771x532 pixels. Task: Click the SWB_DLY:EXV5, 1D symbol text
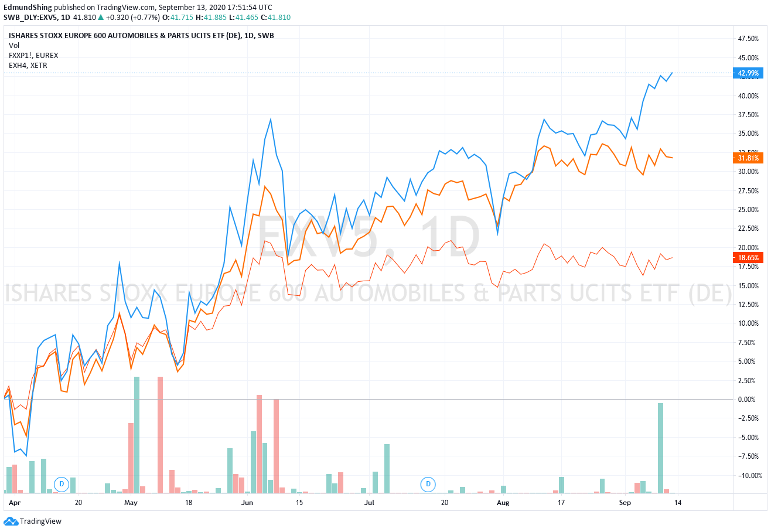[37, 18]
